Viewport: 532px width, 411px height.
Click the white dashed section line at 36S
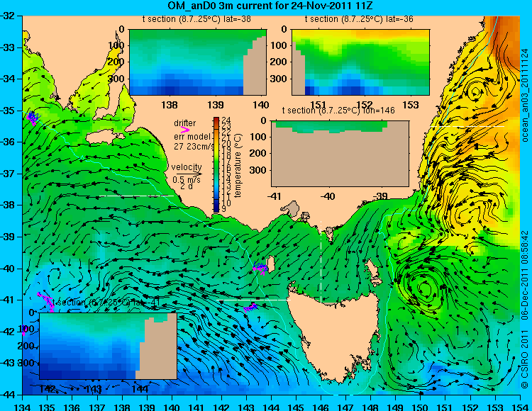[x=467, y=126]
